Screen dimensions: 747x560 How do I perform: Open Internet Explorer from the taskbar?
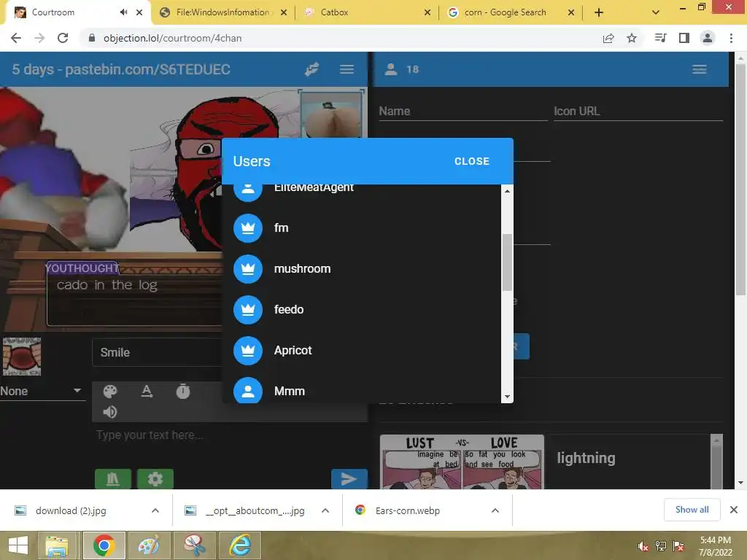click(x=240, y=545)
